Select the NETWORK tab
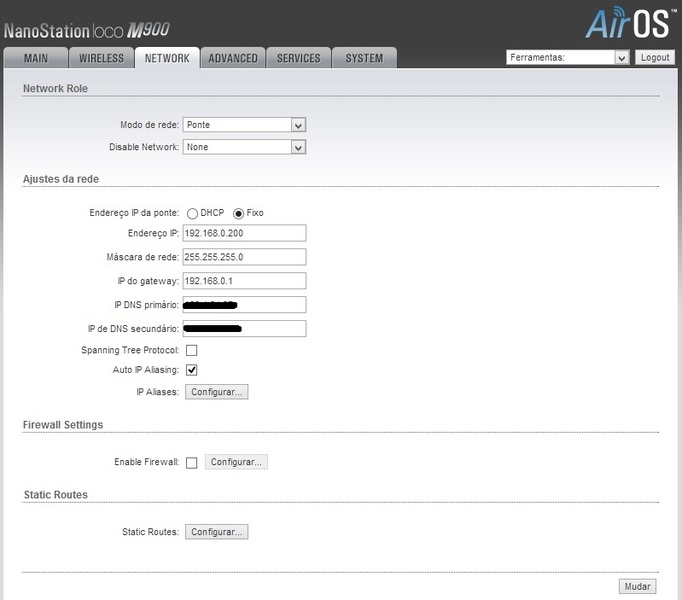Screen dimensions: 682x600 click(167, 58)
